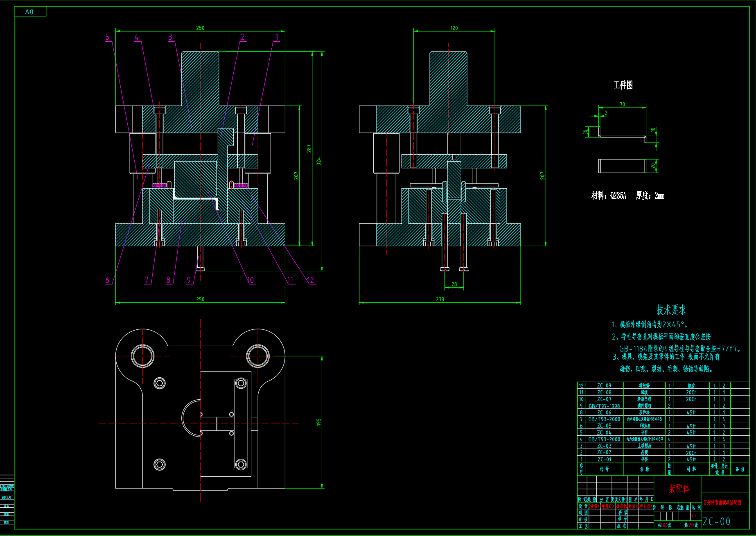Image resolution: width=756 pixels, height=536 pixels.
Task: Select the 324 height dimension
Action: point(319,161)
